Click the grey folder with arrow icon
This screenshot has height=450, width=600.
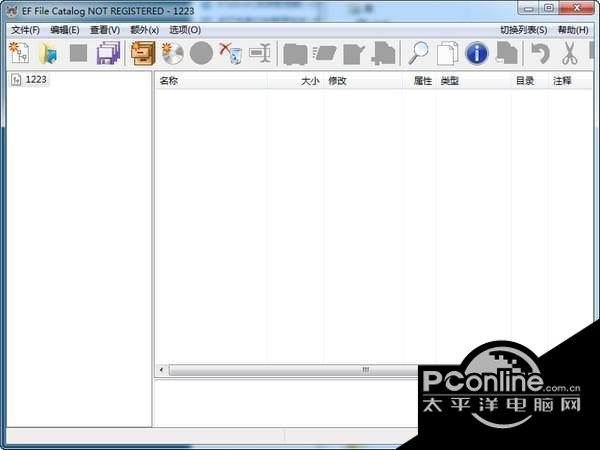tap(354, 54)
